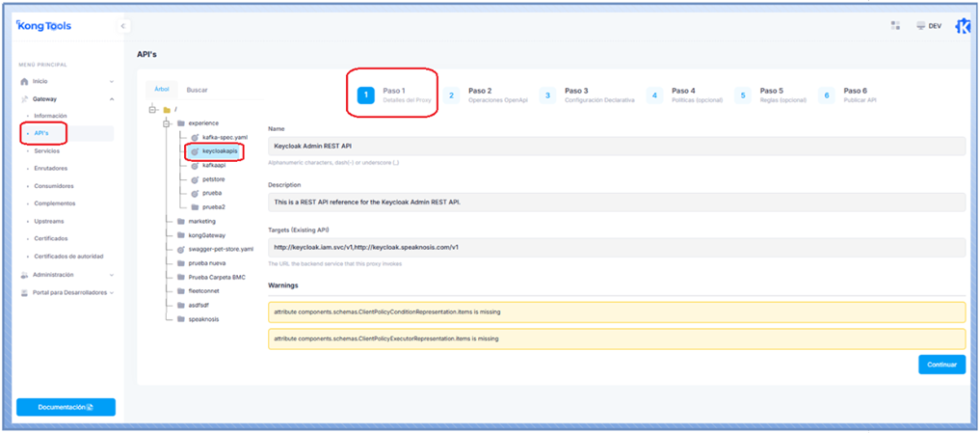980x433 pixels.
Task: Expand the Portal para Desarrolladores menu
Action: pos(112,292)
